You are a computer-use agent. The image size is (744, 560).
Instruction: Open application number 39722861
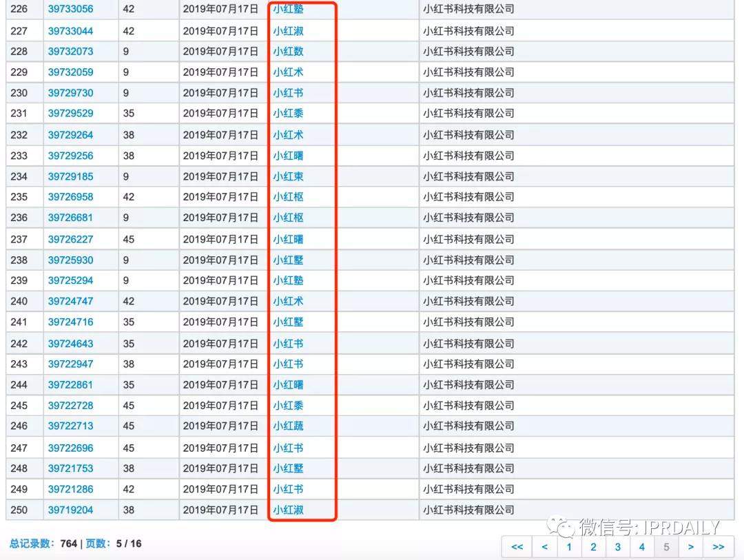[70, 385]
